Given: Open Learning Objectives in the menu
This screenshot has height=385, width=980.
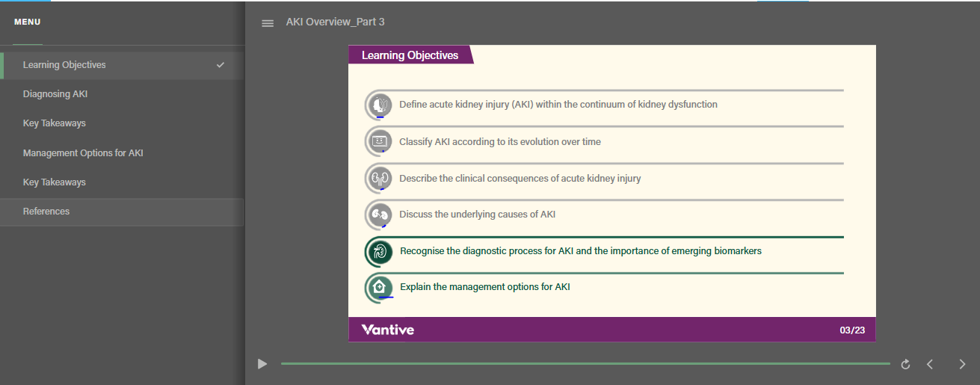Looking at the screenshot, I should pos(122,65).
